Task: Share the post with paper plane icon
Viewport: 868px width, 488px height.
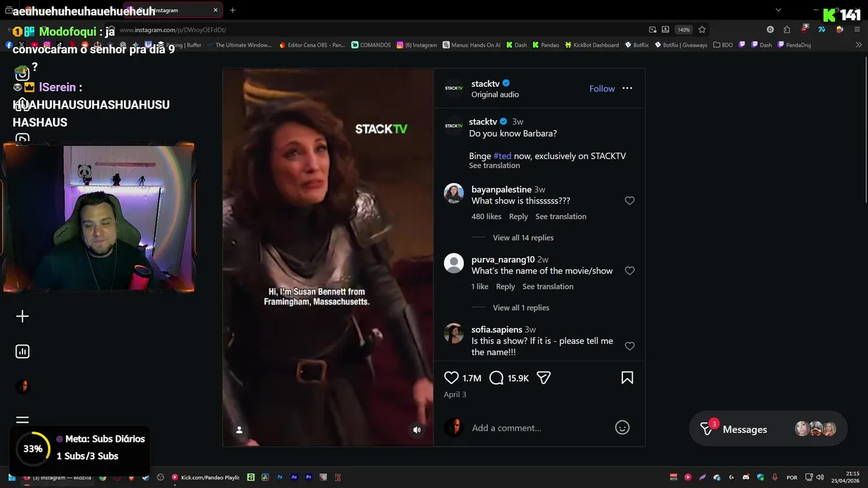Action: (543, 378)
